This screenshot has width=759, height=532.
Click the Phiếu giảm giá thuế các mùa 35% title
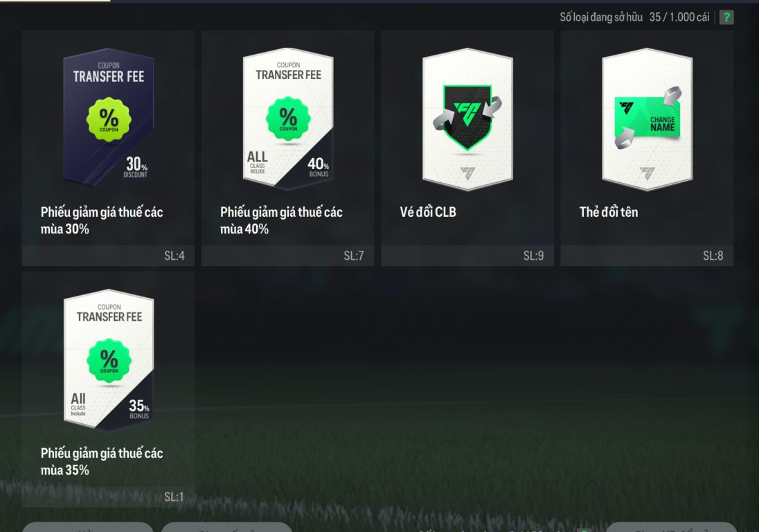coord(102,461)
